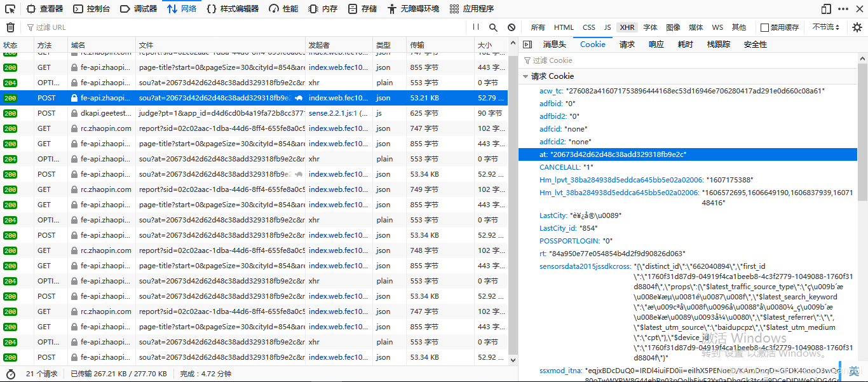The height and width of the screenshot is (382, 868).
Task: Select the LastCity_id cookie row
Action: tap(688, 228)
